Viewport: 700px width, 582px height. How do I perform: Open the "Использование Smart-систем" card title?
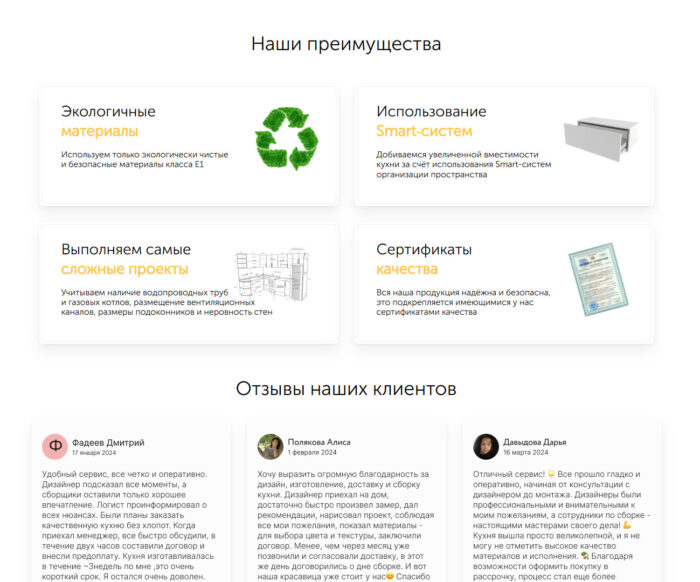click(x=431, y=121)
